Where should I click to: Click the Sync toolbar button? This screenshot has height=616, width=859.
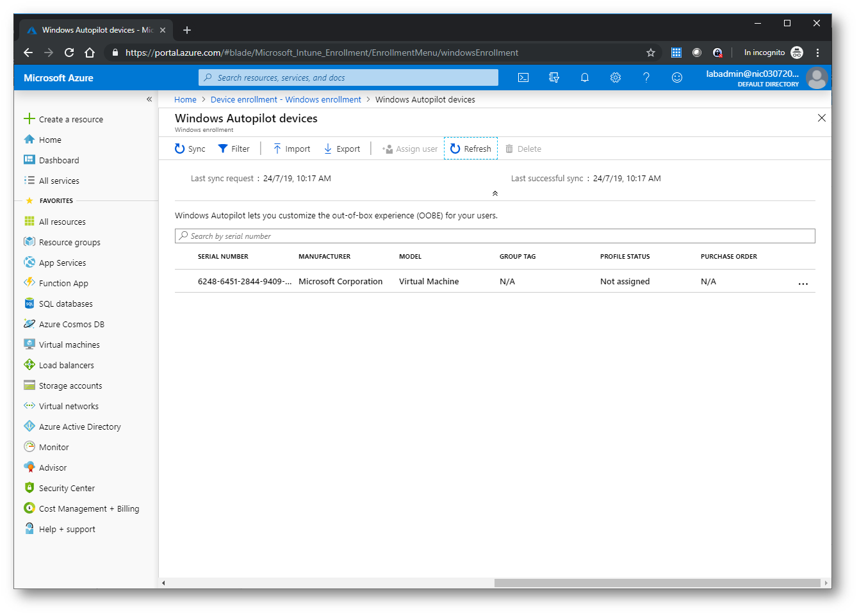(x=190, y=149)
